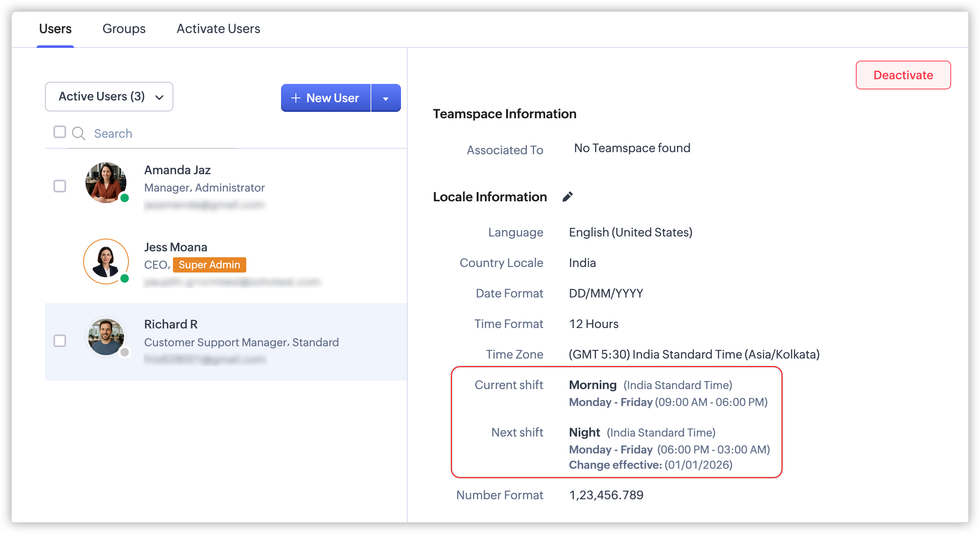Open the Activate Users tab
Viewport: 980px width, 534px height.
coord(218,29)
